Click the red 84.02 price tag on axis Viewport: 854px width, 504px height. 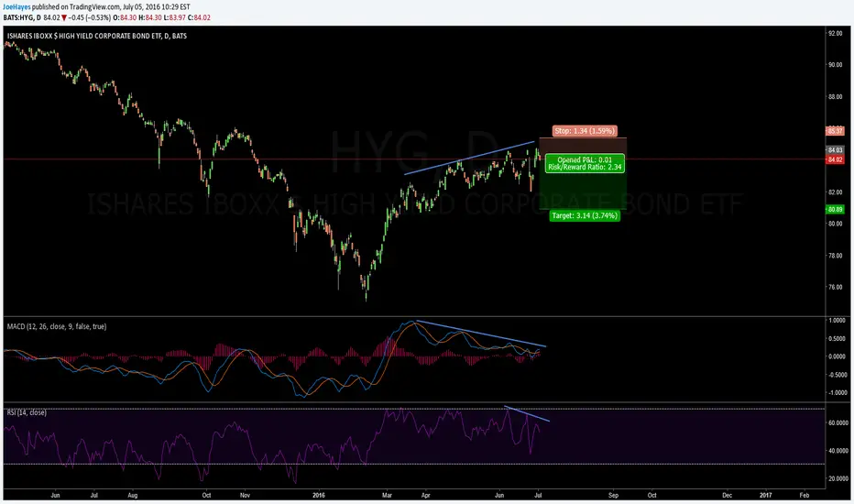(x=835, y=159)
